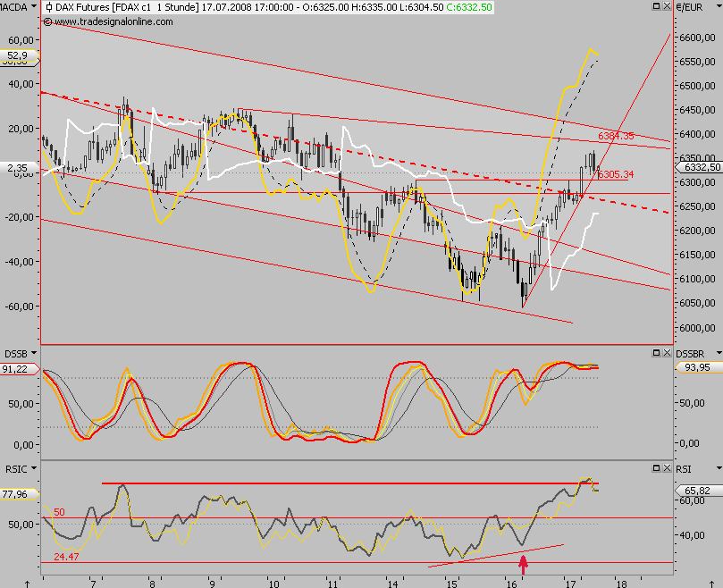Open the MACDA indicator dropdown arrow

34,7
